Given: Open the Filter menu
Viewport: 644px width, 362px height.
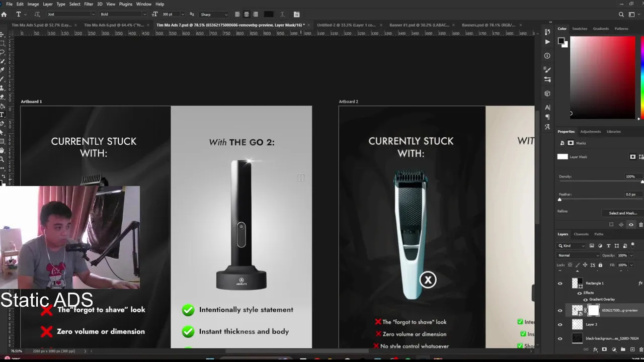Looking at the screenshot, I should 89,4.
